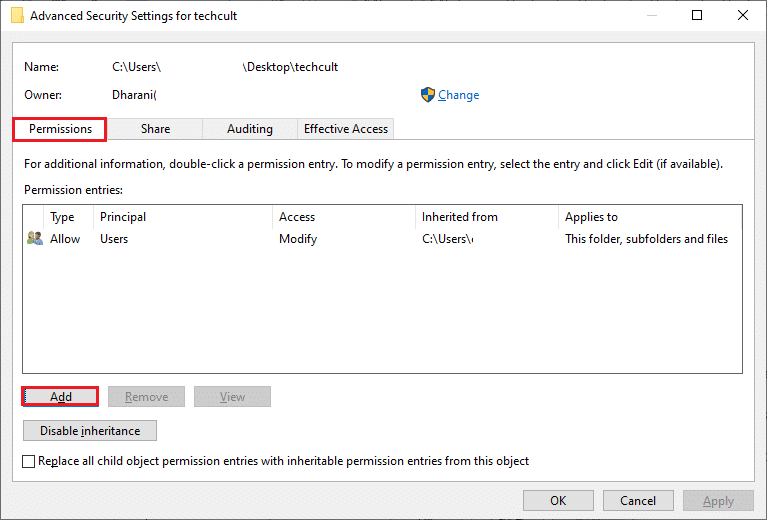Image resolution: width=767 pixels, height=520 pixels.
Task: Click Disable inheritance button
Action: click(x=90, y=430)
